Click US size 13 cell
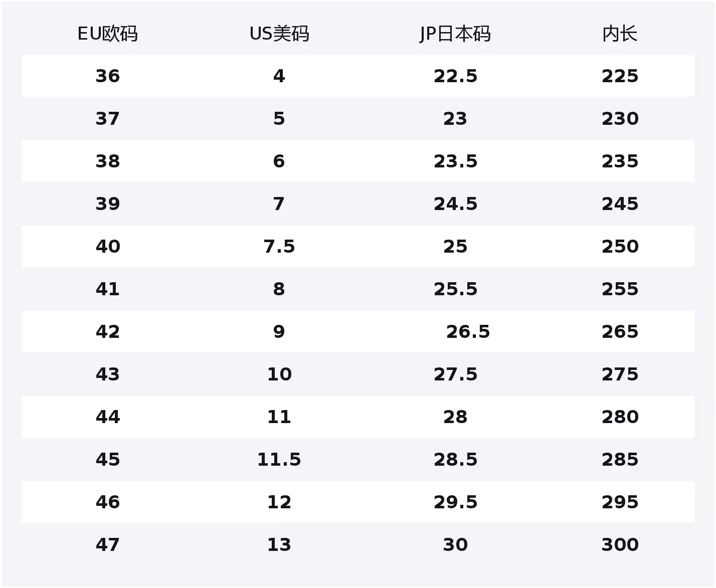716x588 pixels. tap(279, 545)
